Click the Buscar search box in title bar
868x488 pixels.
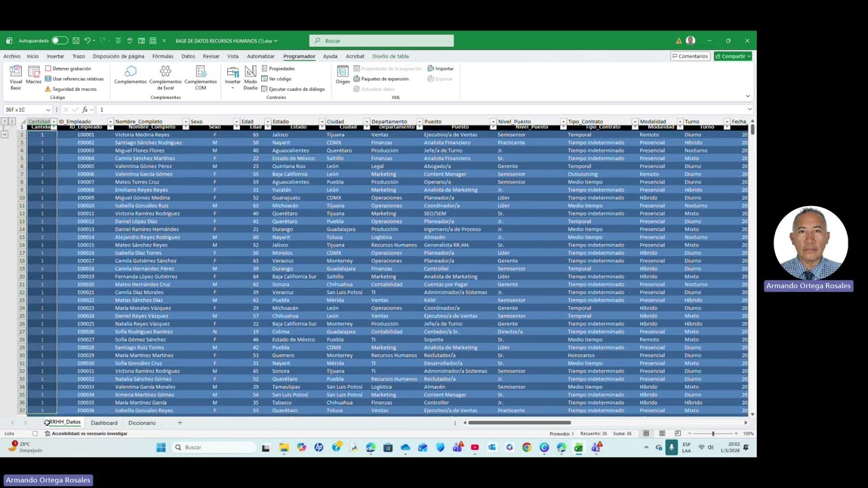[x=381, y=41]
